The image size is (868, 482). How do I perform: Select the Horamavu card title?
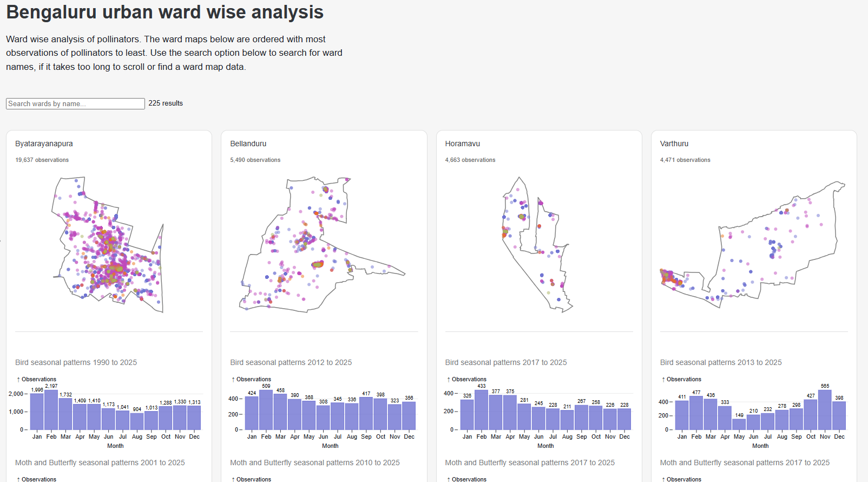pyautogui.click(x=462, y=144)
